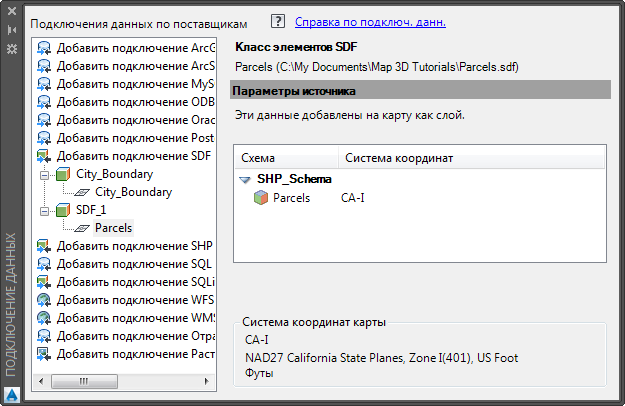Click the Схема column header

click(259, 158)
